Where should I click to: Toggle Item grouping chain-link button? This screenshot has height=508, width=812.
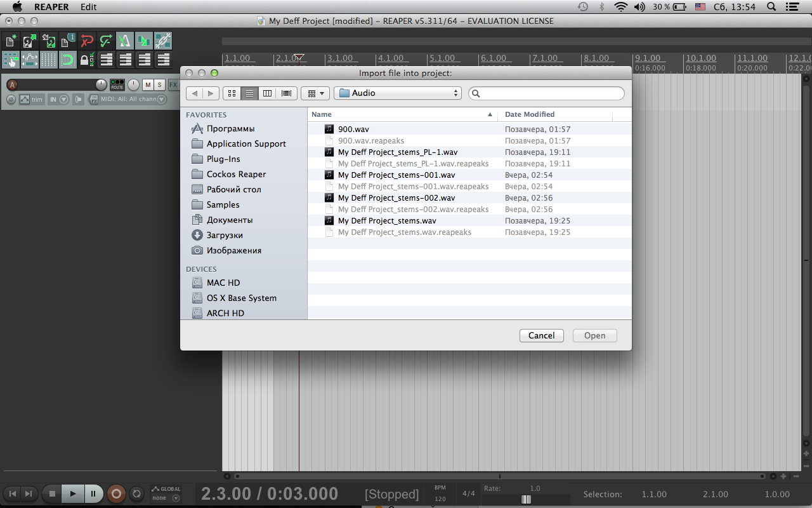(163, 41)
